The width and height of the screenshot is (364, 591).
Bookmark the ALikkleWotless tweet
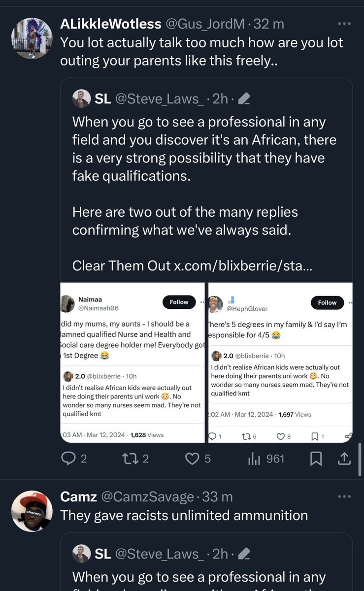tap(316, 459)
